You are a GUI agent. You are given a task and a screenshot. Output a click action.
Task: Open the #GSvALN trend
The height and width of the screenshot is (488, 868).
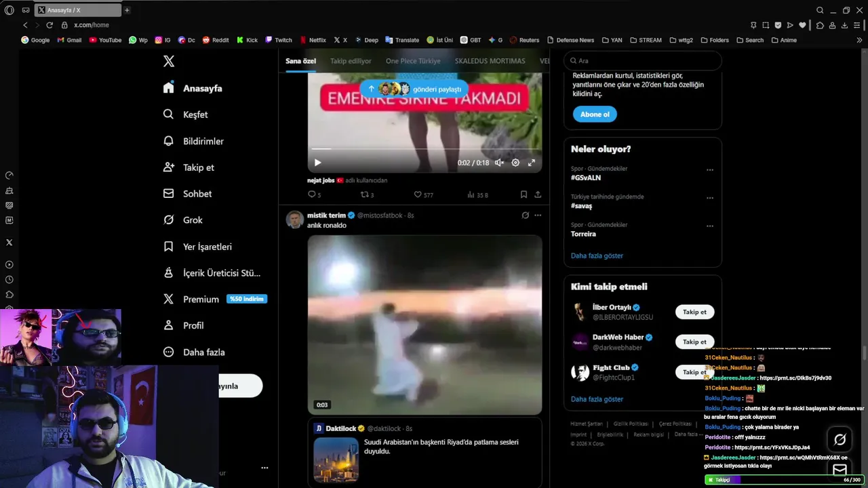click(586, 178)
